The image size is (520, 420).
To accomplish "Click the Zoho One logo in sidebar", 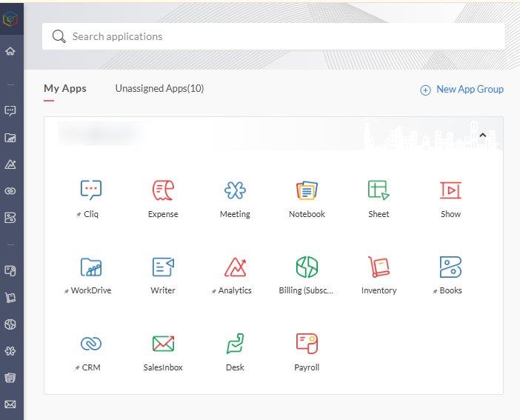I will [10, 19].
